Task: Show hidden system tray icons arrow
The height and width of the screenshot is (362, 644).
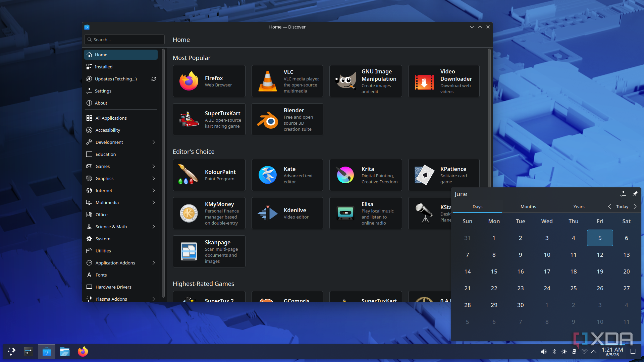Action: tap(594, 352)
